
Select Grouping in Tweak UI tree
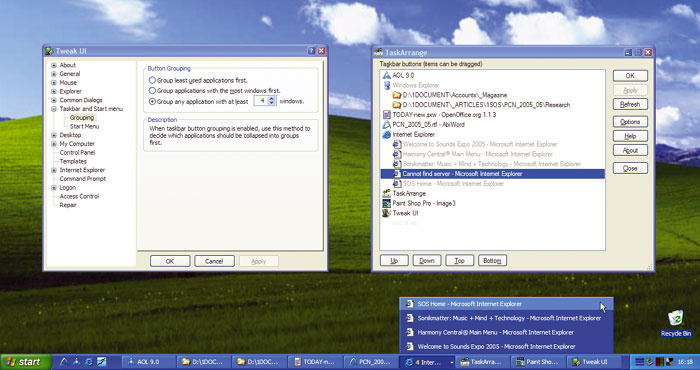[x=82, y=118]
